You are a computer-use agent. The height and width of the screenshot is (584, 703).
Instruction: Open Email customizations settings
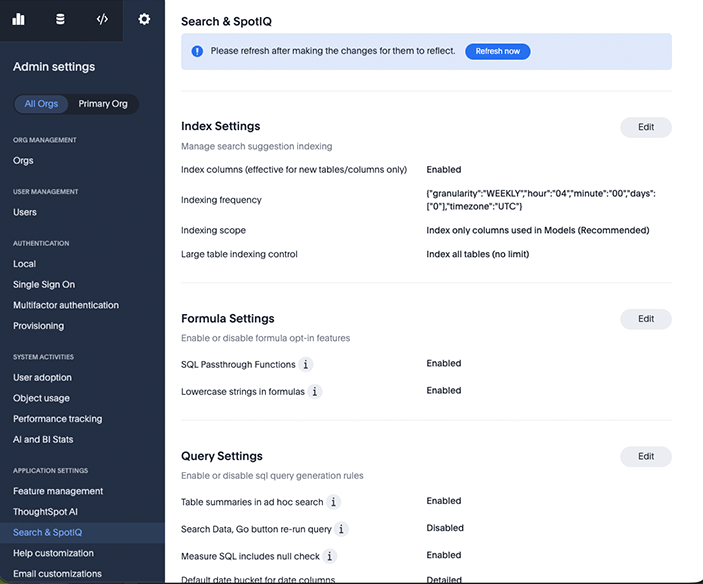point(57,574)
